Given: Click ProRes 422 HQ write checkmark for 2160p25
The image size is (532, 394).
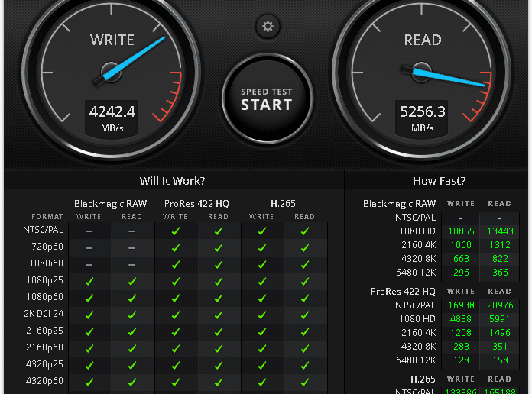Looking at the screenshot, I should click(175, 332).
